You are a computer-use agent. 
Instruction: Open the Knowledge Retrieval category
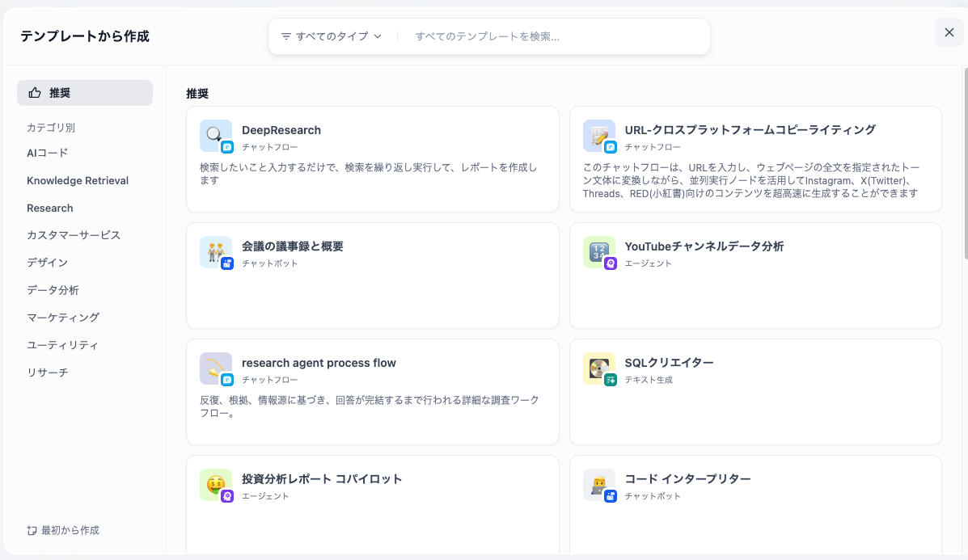[78, 180]
